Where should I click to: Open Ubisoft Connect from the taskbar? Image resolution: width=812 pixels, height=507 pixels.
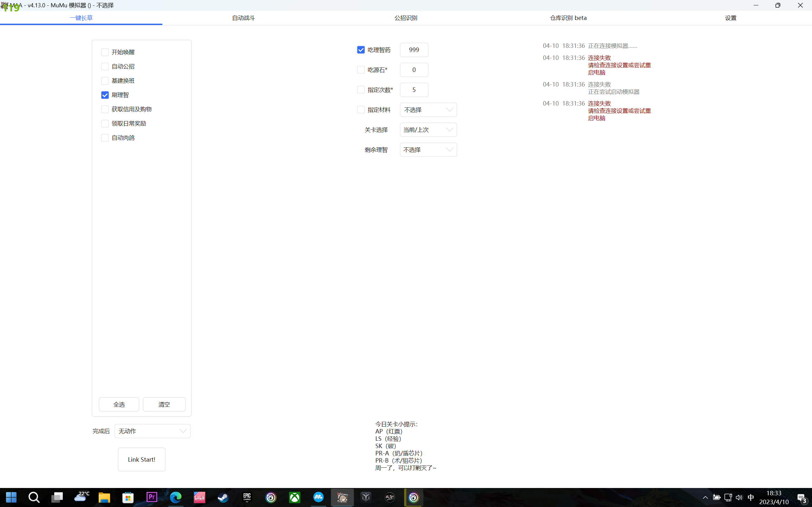tap(271, 497)
